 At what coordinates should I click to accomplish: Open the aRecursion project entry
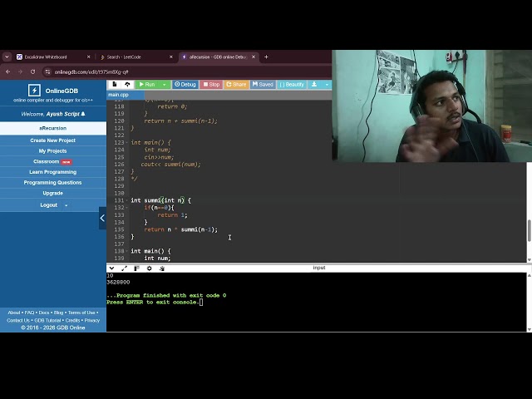[x=53, y=128]
